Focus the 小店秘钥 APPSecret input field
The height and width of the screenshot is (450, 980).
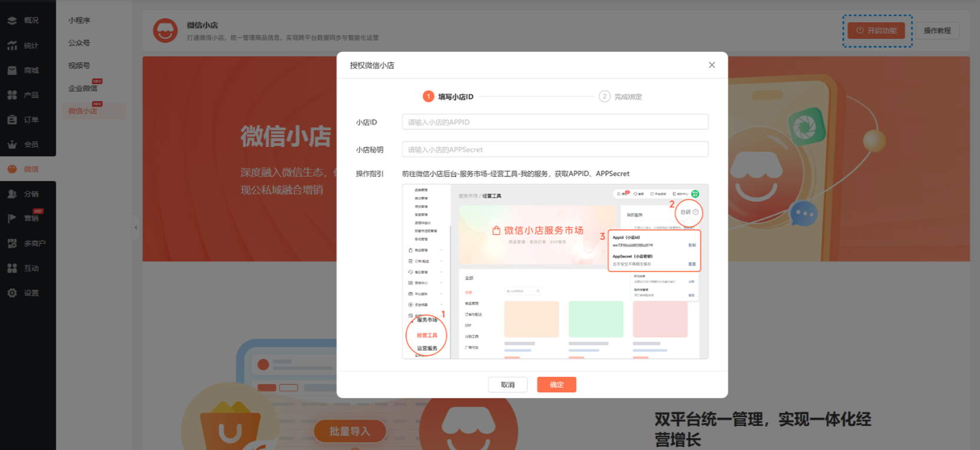(x=555, y=149)
